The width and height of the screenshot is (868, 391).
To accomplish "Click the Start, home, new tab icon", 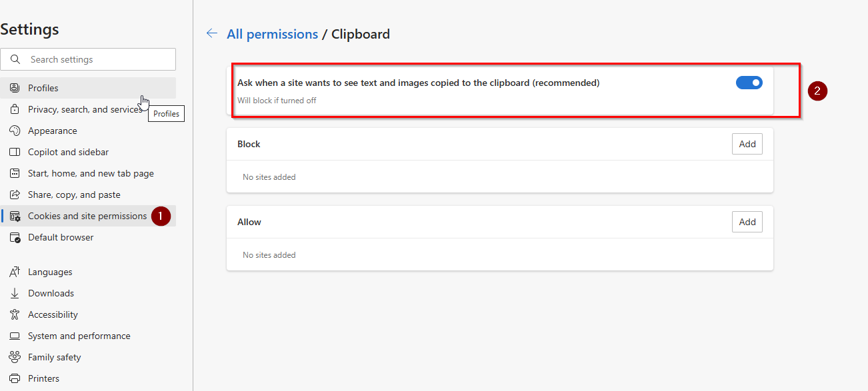I will tap(15, 173).
